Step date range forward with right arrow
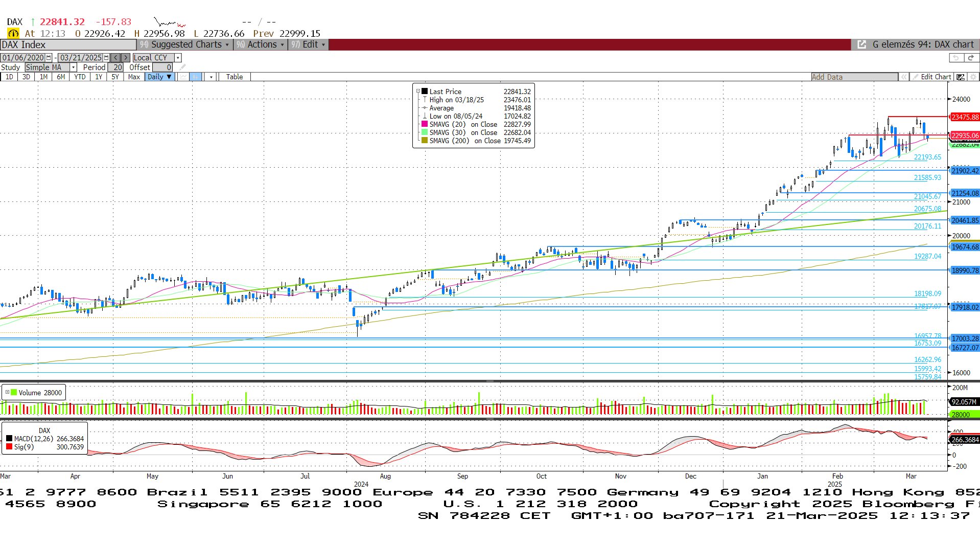 point(125,58)
